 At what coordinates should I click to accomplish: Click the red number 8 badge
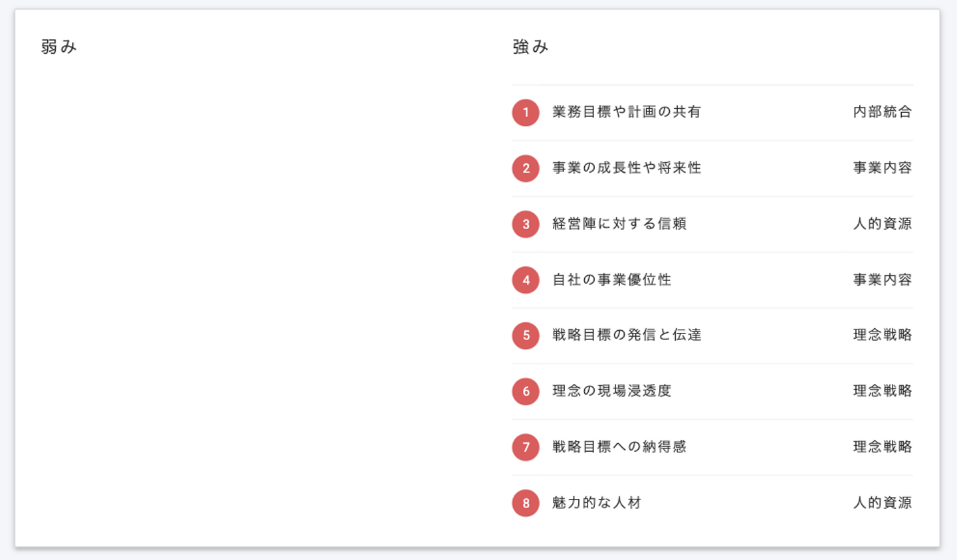point(526,503)
